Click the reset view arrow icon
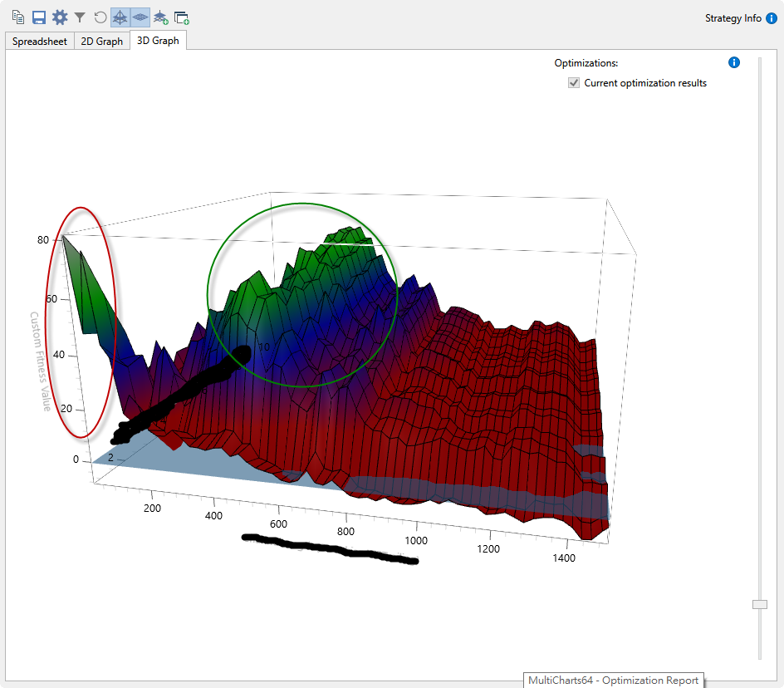This screenshot has height=688, width=784. point(100,17)
